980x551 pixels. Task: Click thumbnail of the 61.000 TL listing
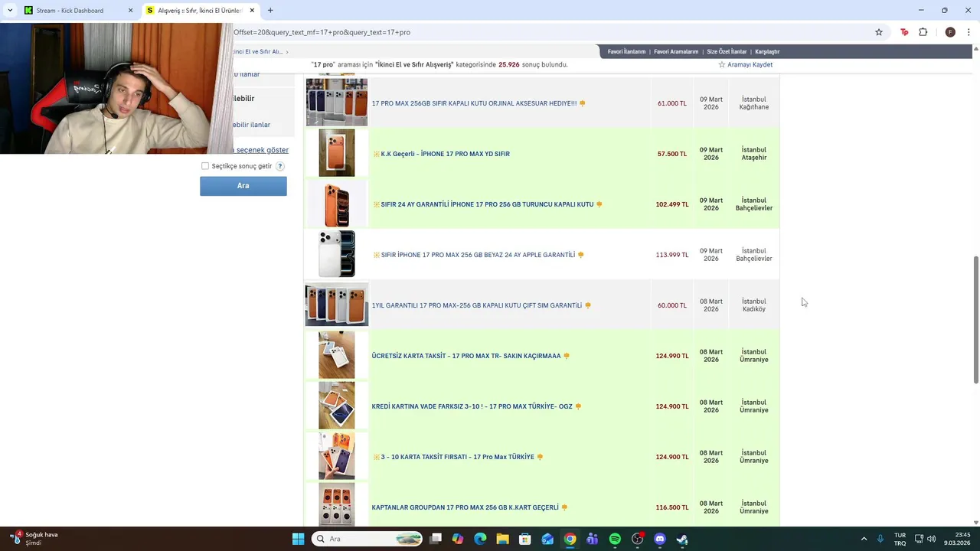(337, 102)
